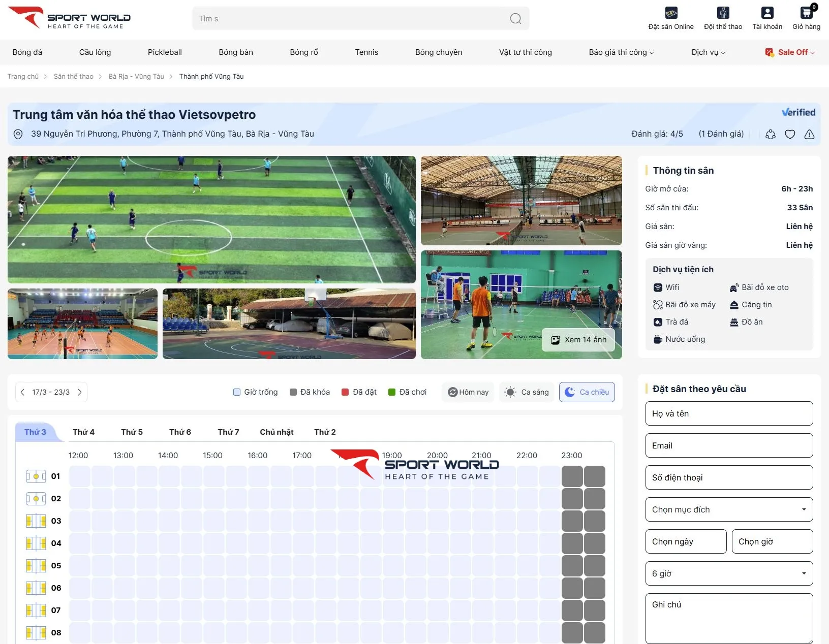Open the Pickleball menu item
The width and height of the screenshot is (829, 644).
point(165,52)
